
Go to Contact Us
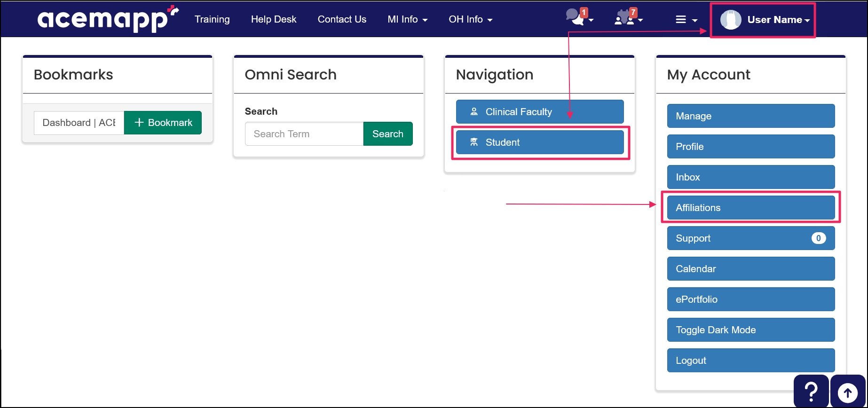(342, 19)
